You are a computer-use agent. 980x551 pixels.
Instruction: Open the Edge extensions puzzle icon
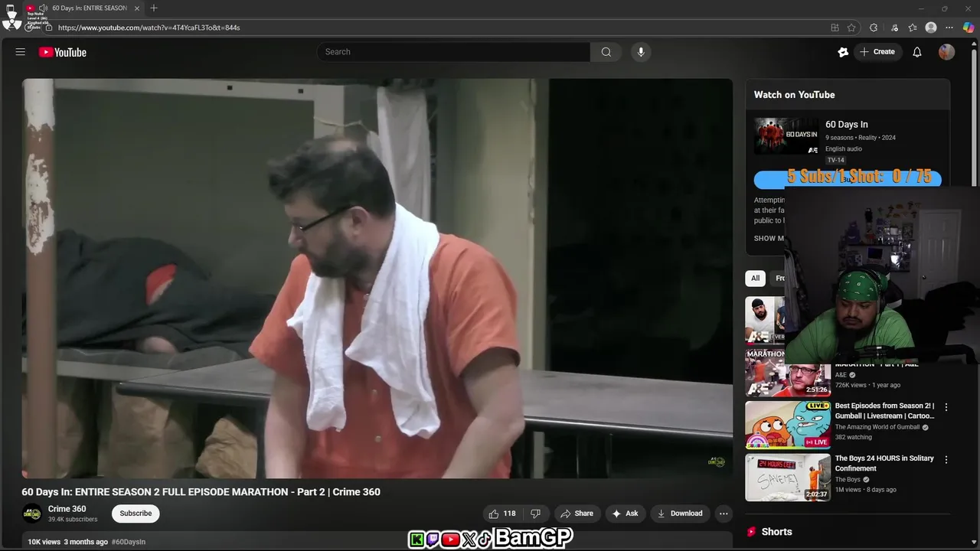(x=874, y=28)
